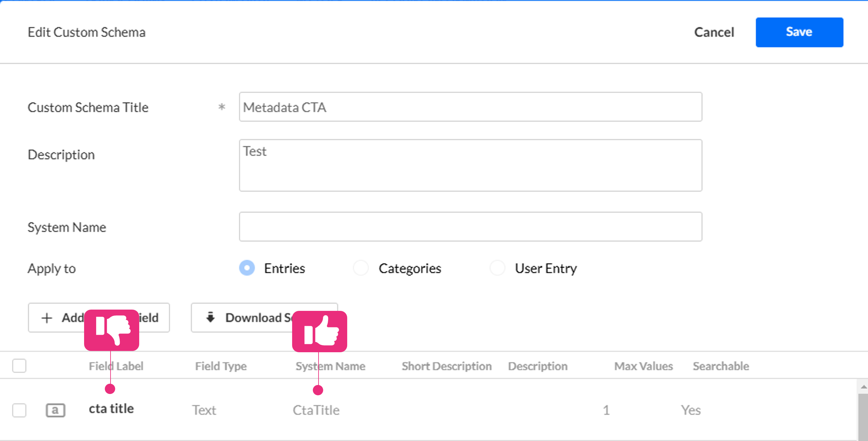Viewport: 868px width, 441px height.
Task: Click the thumbs-up annotation icon
Action: (x=319, y=331)
